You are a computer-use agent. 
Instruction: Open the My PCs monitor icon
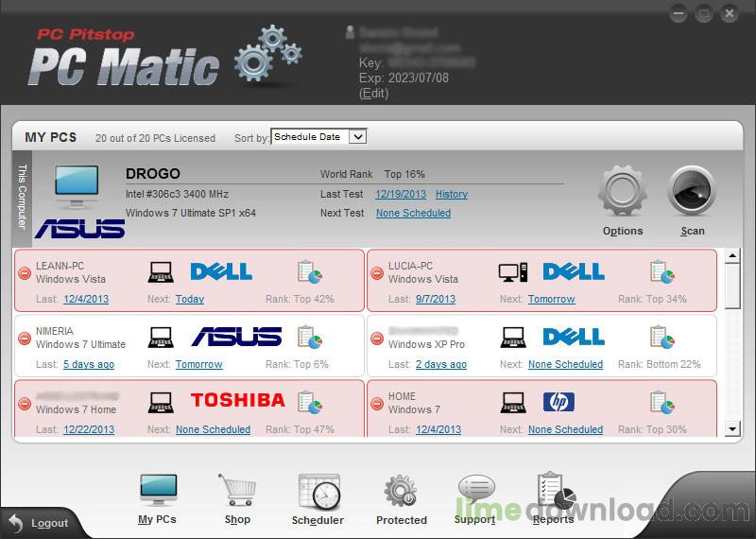coord(158,490)
